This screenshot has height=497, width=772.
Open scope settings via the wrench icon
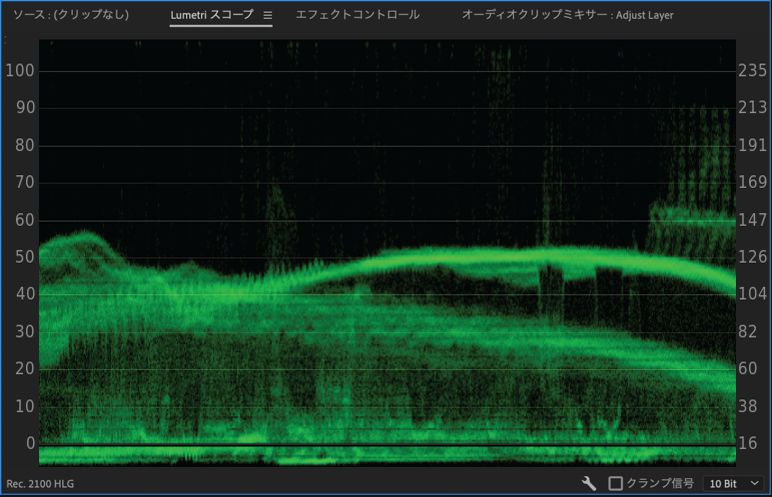(x=588, y=483)
